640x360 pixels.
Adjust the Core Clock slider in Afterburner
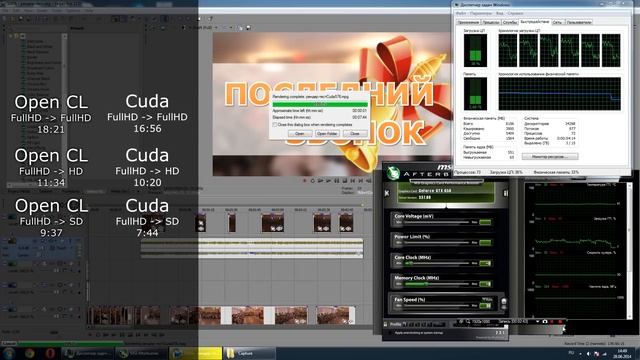436,263
